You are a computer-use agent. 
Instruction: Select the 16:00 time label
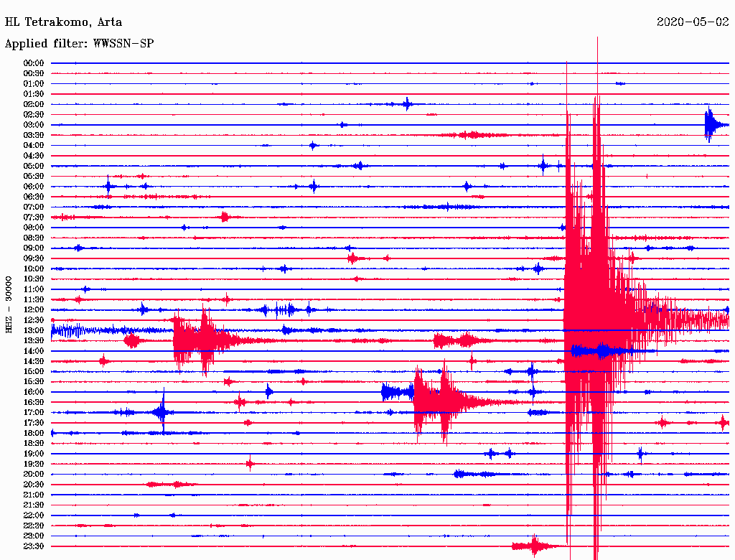pyautogui.click(x=33, y=393)
